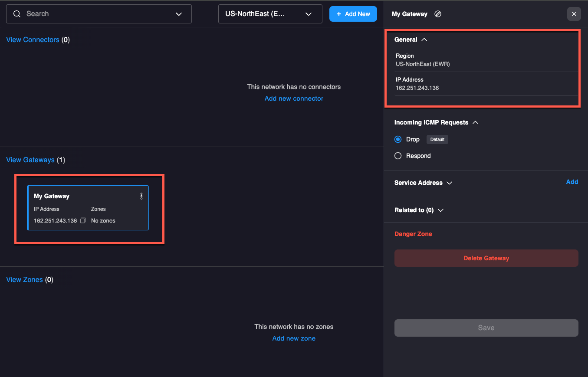Select the My Gateway card
Viewport: 588px width, 377px height.
88,207
